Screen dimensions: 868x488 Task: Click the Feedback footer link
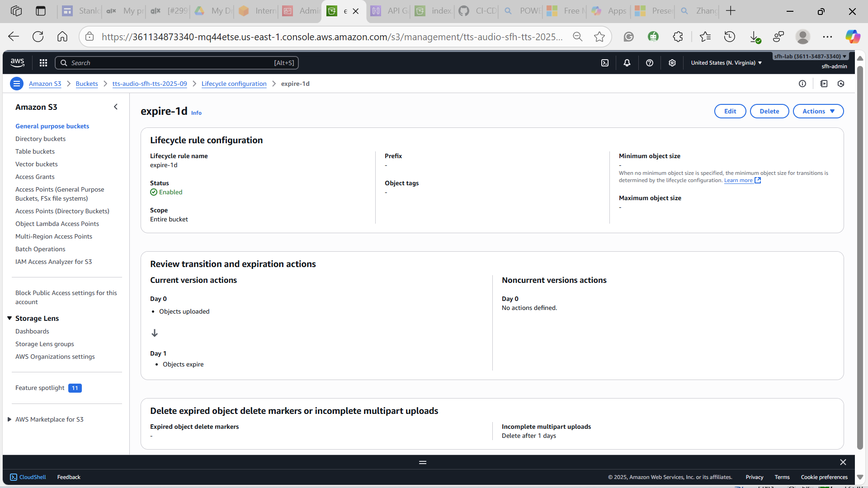pos(69,477)
